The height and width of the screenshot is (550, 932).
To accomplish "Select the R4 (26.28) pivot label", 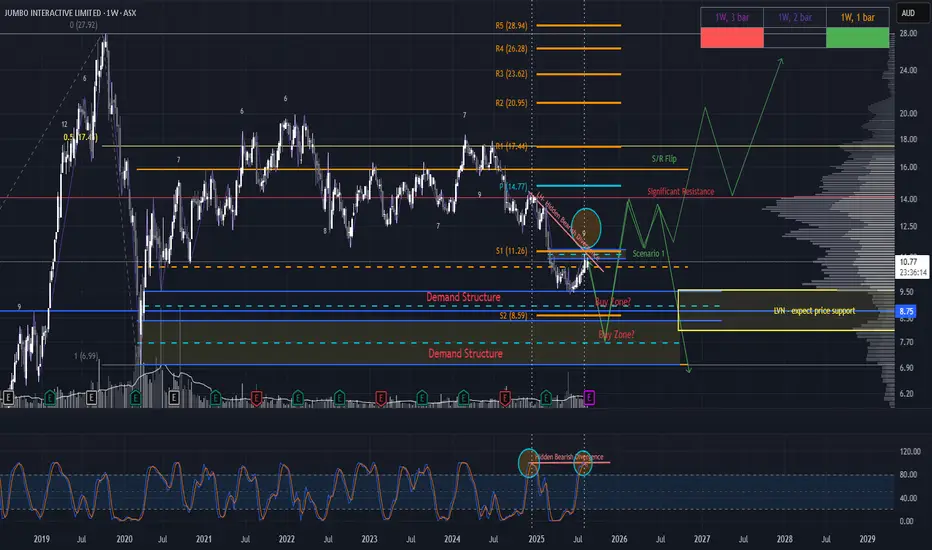I will (511, 48).
